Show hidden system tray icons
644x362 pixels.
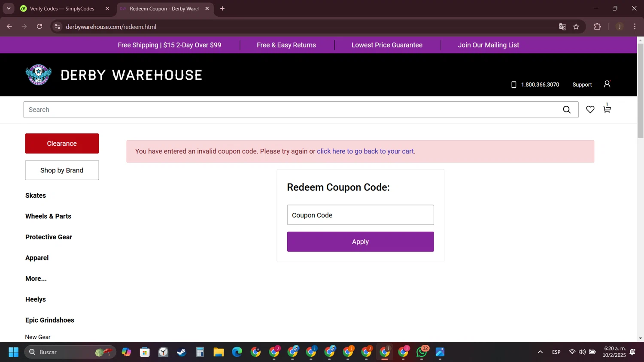540,352
